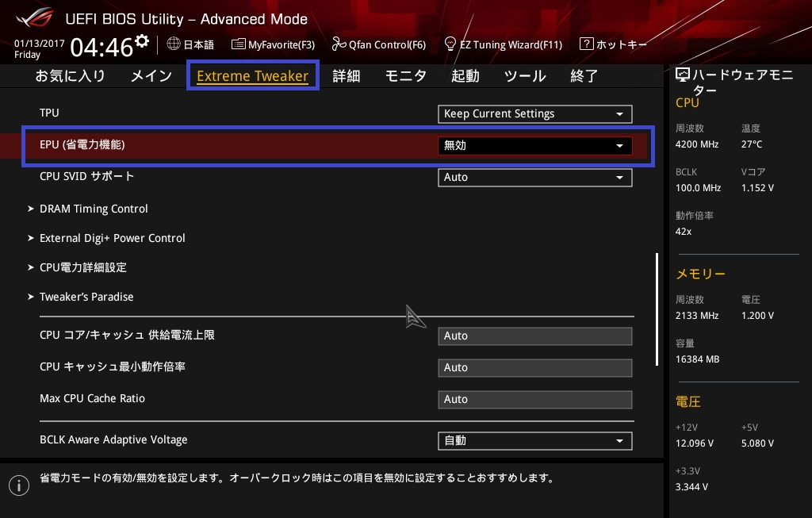This screenshot has width=812, height=518.
Task: Click the 12.096 V reading
Action: pyautogui.click(x=695, y=443)
